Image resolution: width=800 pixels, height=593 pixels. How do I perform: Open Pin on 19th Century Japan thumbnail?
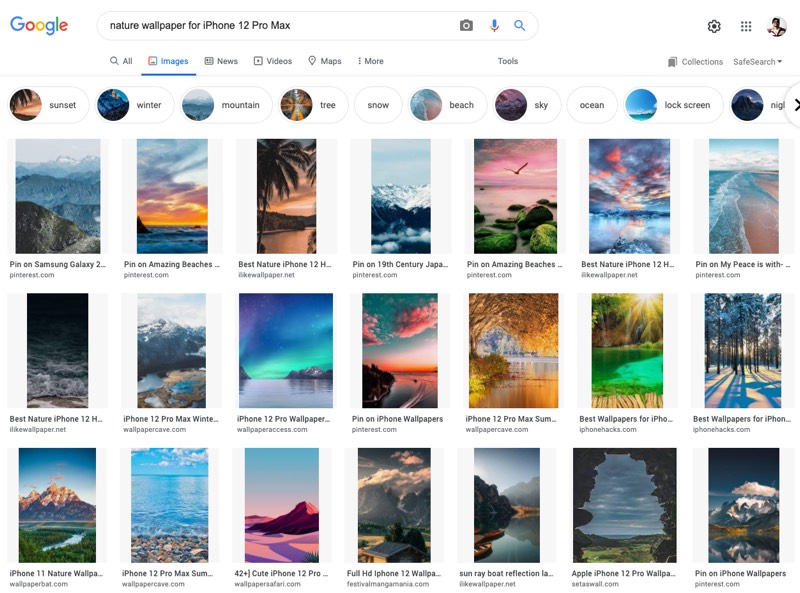(x=401, y=196)
